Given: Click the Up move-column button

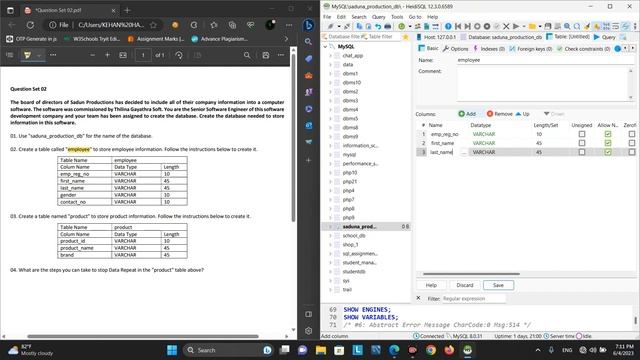Looking at the screenshot, I should 522,114.
